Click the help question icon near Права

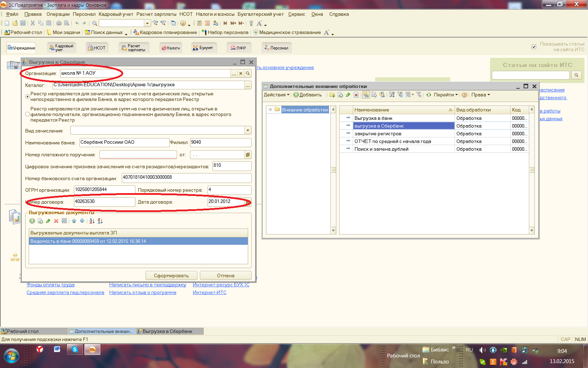pos(464,95)
